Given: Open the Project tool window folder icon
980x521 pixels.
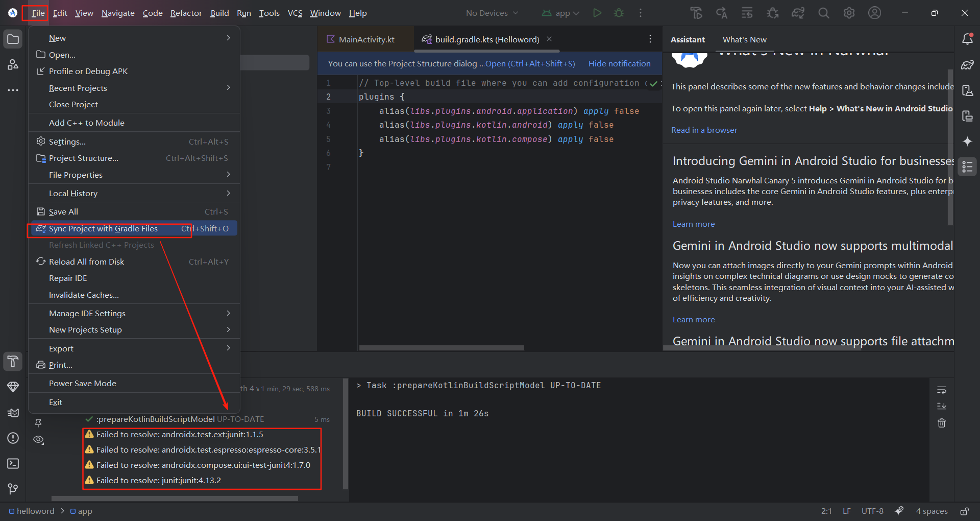Looking at the screenshot, I should point(13,39).
